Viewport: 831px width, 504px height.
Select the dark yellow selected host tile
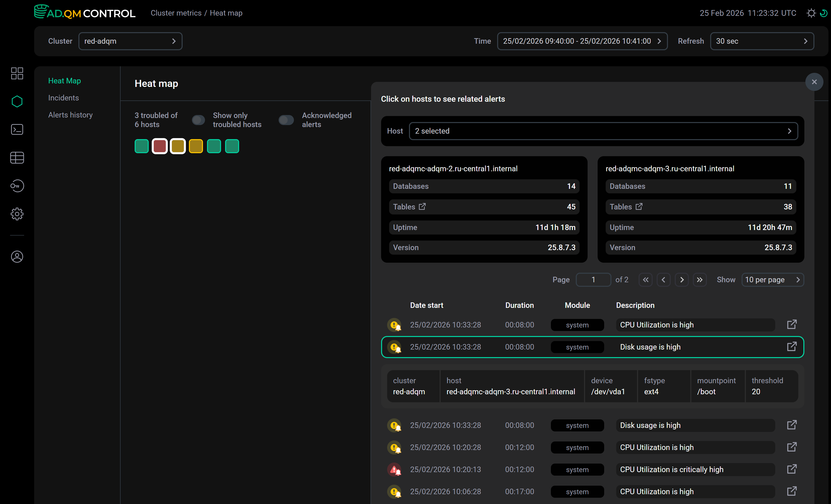coord(178,146)
